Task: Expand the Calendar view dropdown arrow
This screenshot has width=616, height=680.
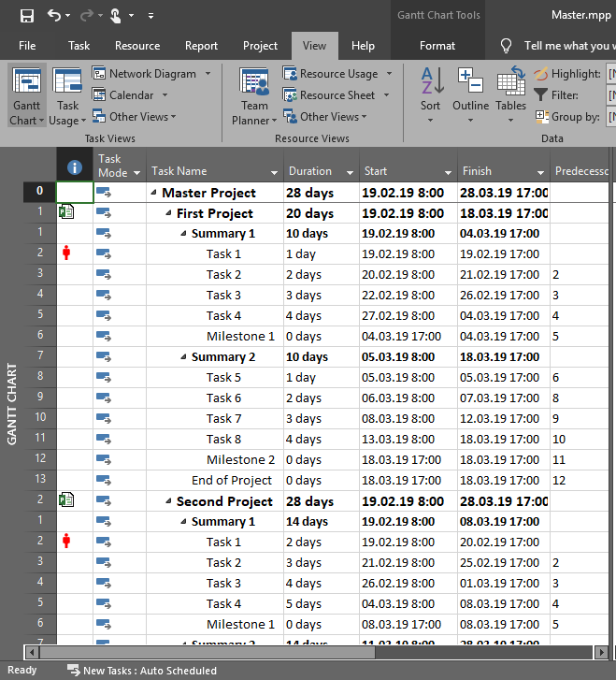Action: tap(165, 95)
